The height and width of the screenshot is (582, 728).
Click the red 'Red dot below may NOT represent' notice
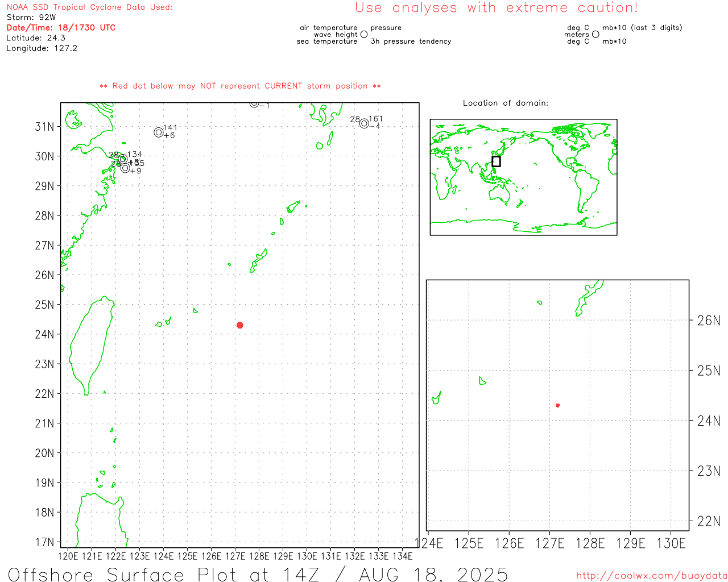click(x=240, y=86)
